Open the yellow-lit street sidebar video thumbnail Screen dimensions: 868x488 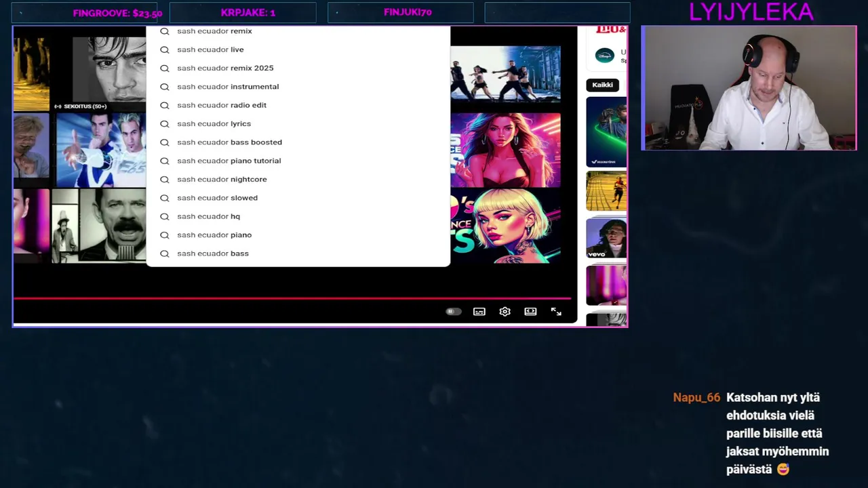tap(606, 191)
